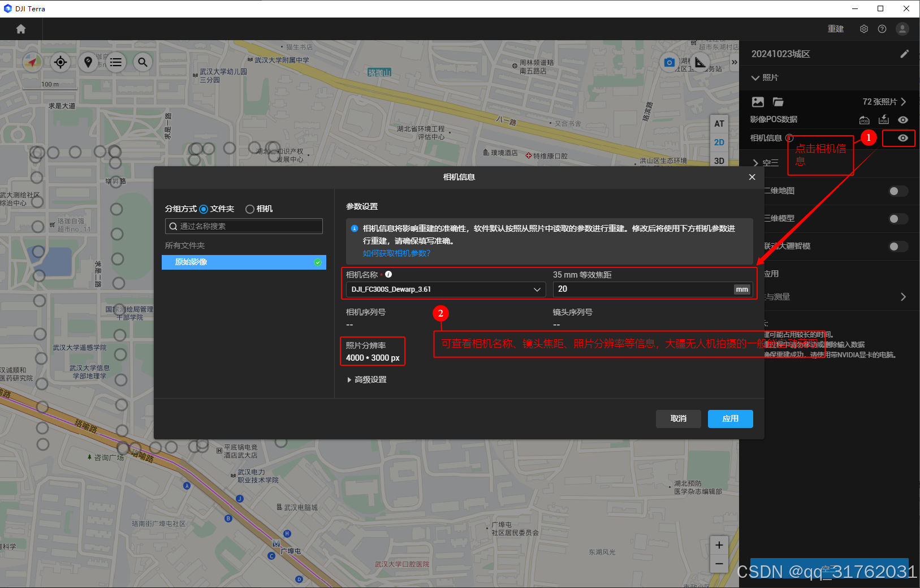
Task: Open the 72 张照片 photo list
Action: click(x=884, y=102)
